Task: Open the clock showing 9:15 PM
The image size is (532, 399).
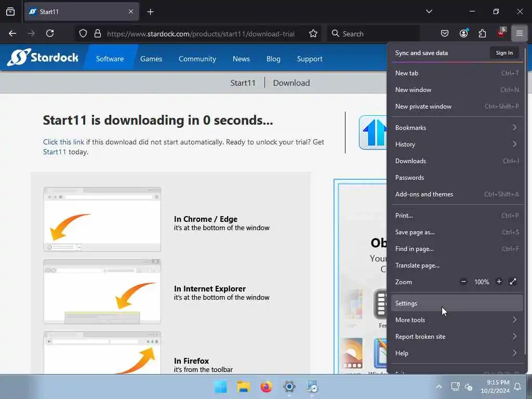Action: (495, 387)
